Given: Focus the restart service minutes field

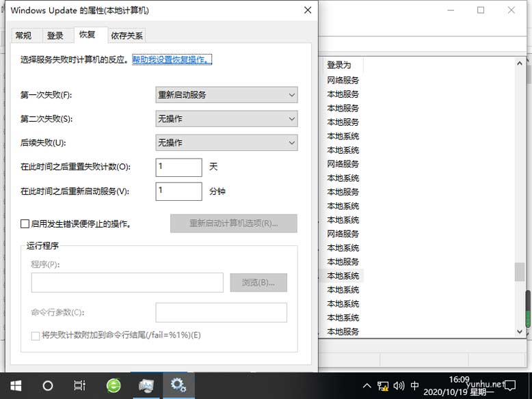Looking at the screenshot, I should click(x=178, y=191).
